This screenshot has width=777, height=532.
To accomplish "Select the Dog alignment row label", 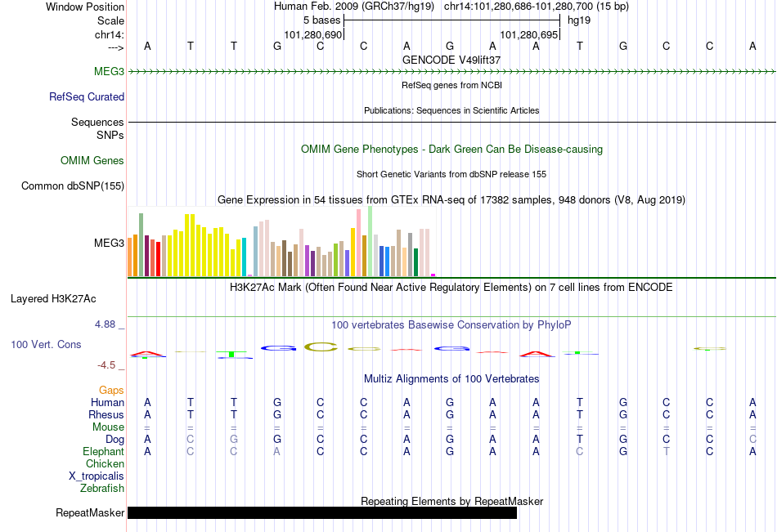I will click(x=115, y=440).
